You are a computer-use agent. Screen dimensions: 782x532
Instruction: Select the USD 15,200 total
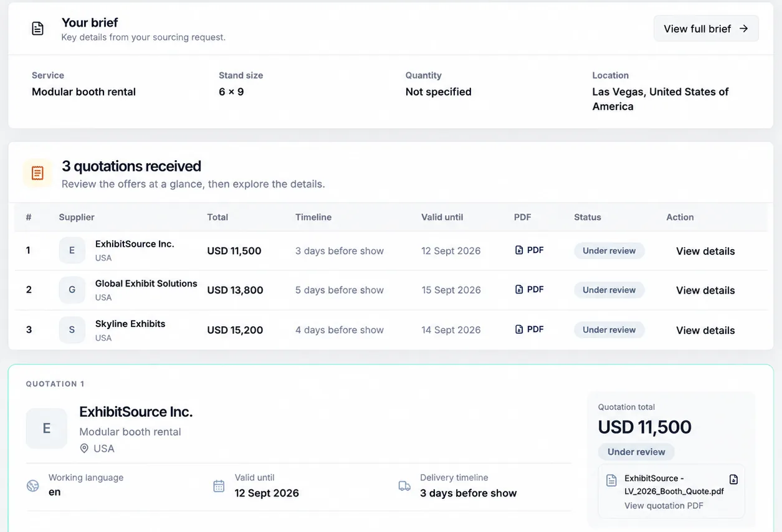coord(235,330)
